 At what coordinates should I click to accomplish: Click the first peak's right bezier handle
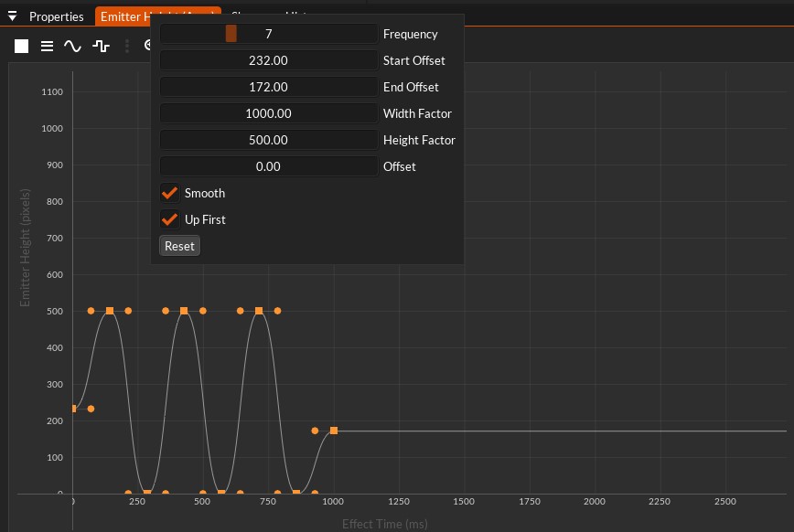coord(128,311)
